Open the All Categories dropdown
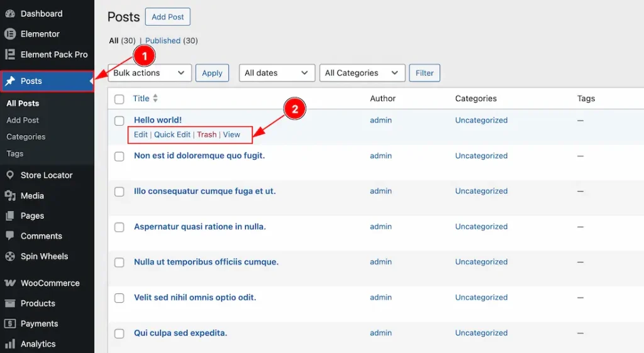The image size is (644, 353). pyautogui.click(x=362, y=73)
